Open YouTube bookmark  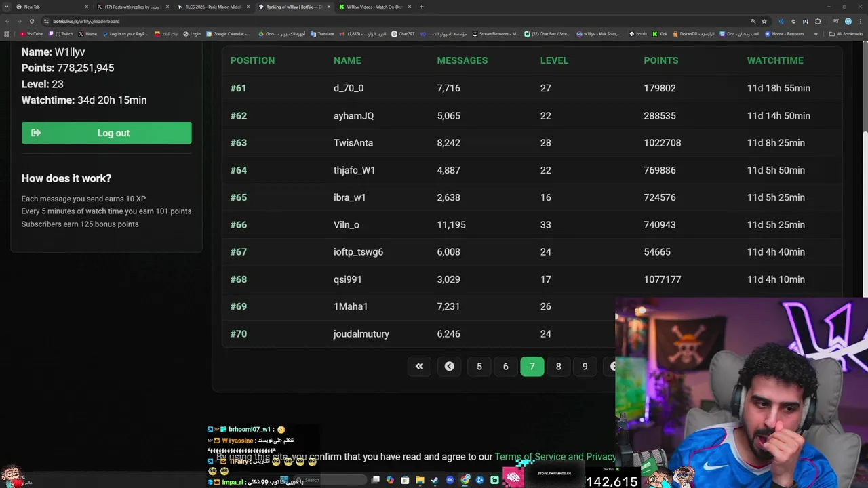(x=31, y=33)
